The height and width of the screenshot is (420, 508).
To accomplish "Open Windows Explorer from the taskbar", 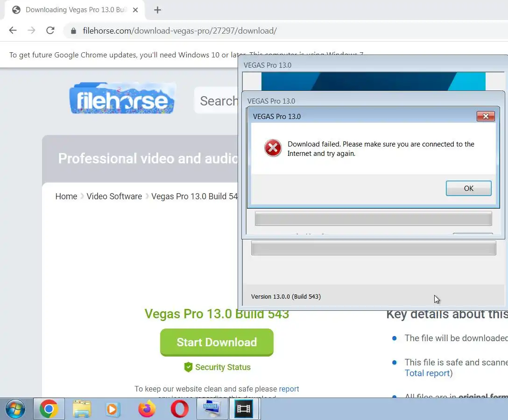I will click(x=82, y=409).
